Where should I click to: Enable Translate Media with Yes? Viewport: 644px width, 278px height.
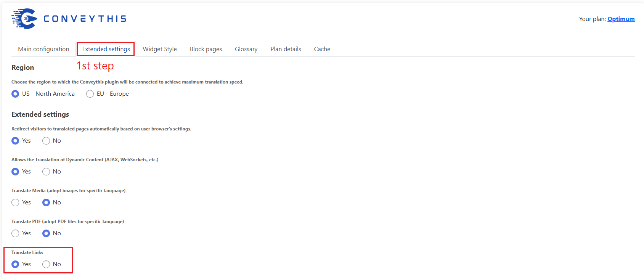click(x=15, y=202)
